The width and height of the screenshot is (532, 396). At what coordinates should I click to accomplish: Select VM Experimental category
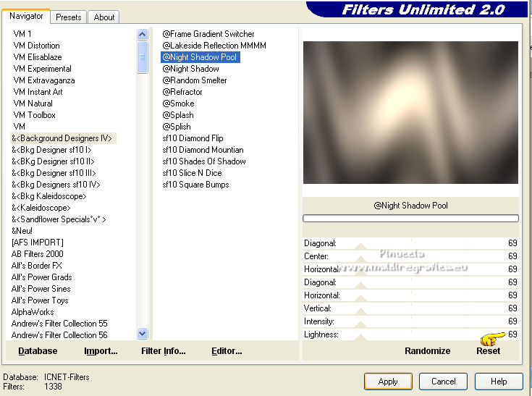[43, 69]
